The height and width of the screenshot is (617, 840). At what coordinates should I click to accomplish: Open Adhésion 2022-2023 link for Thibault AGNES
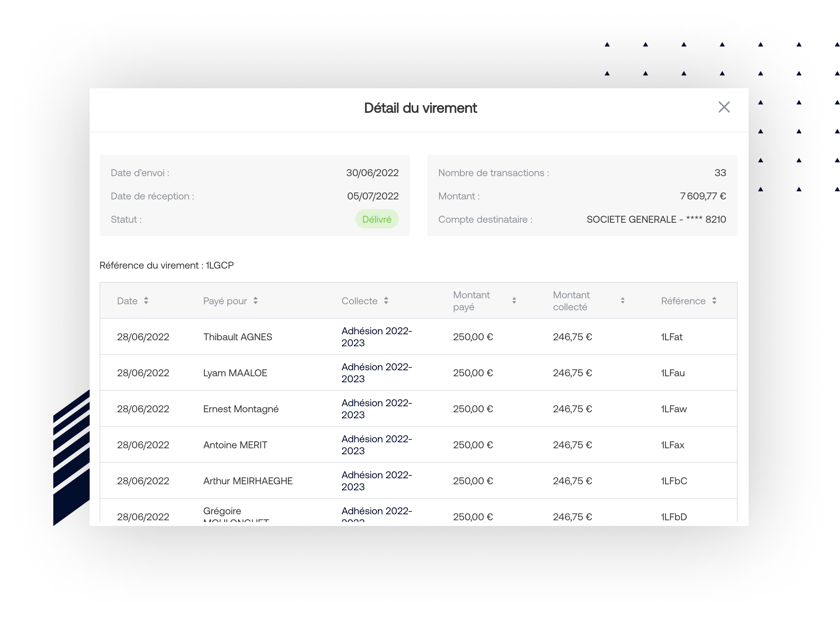[x=376, y=336]
